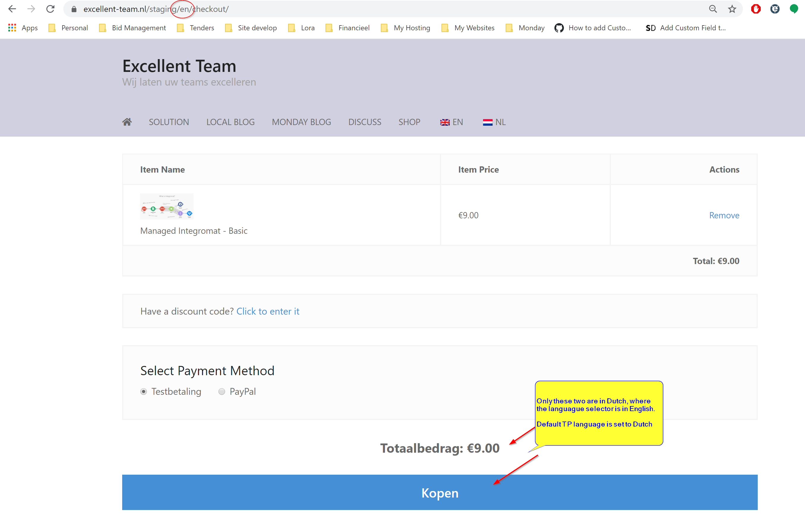The image size is (805, 532).
Task: Go back to the previous page
Action: [x=12, y=9]
